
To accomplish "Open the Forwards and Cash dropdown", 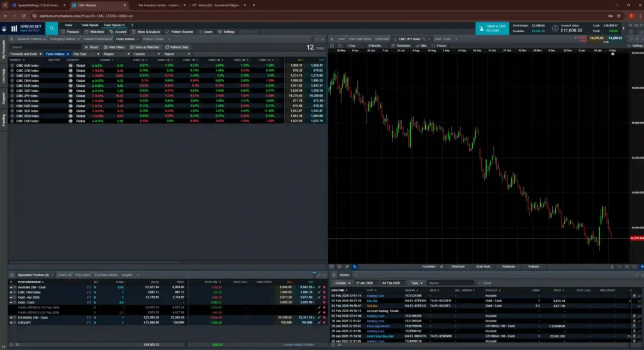I will (26, 54).
